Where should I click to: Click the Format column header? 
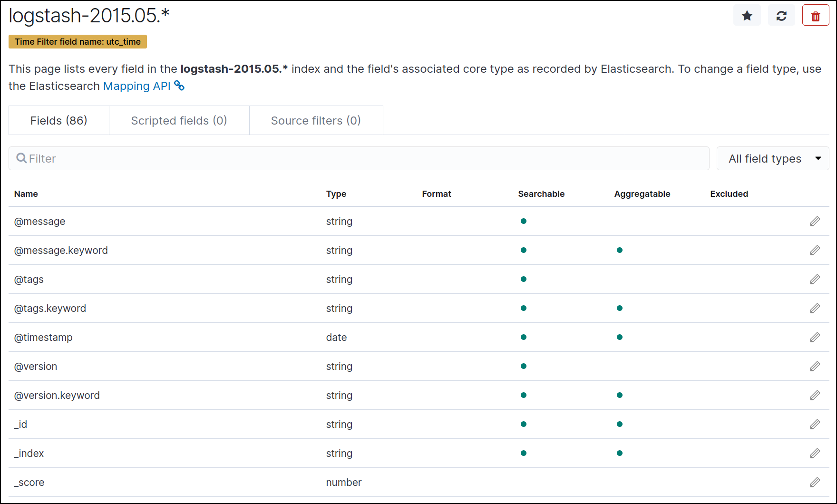(437, 194)
